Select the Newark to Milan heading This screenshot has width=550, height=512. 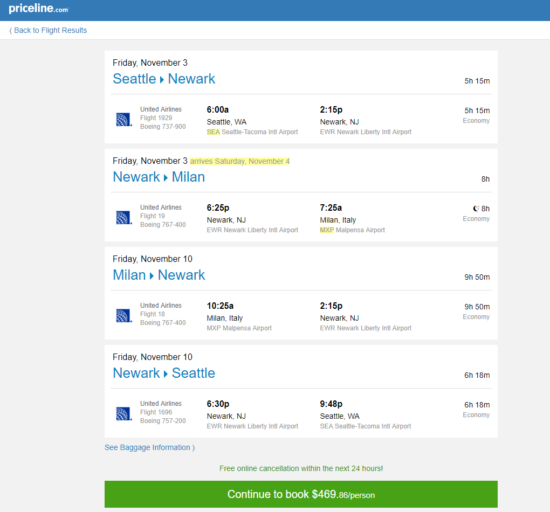coord(159,177)
